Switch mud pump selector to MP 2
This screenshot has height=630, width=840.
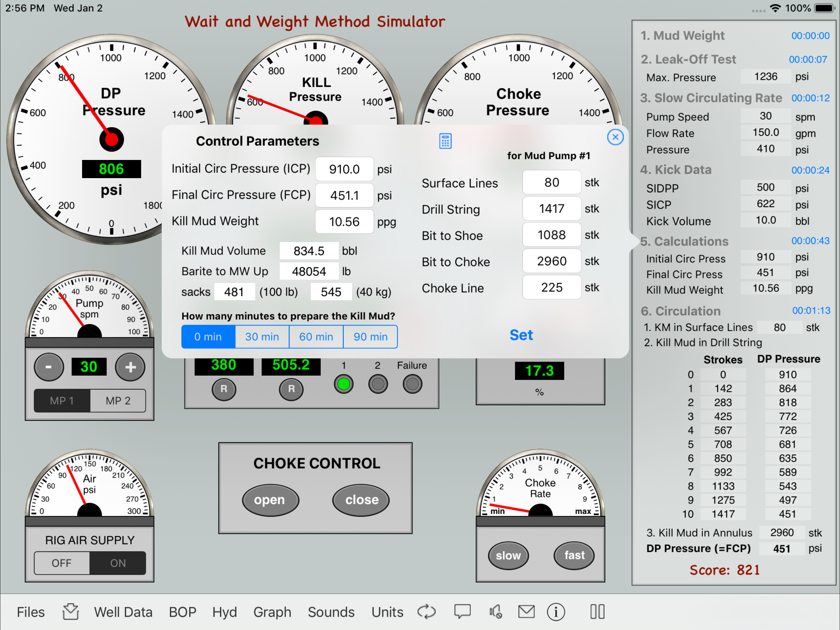click(118, 401)
